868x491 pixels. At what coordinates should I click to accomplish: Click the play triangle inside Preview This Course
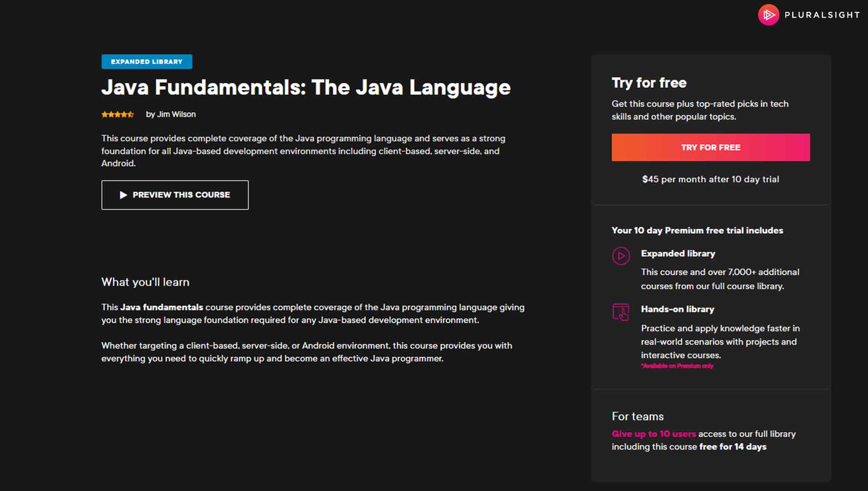coord(123,195)
